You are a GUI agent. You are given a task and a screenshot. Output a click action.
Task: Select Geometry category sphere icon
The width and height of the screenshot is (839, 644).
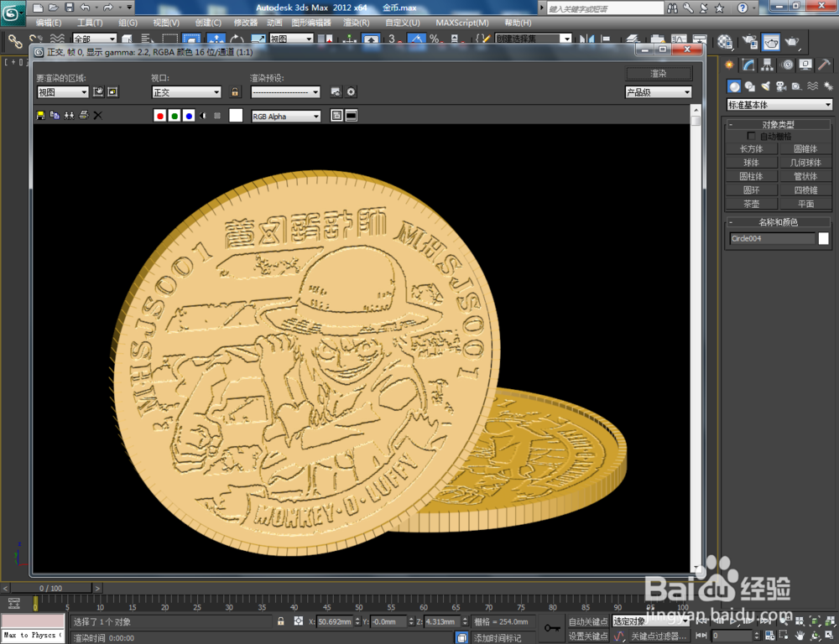pos(734,86)
